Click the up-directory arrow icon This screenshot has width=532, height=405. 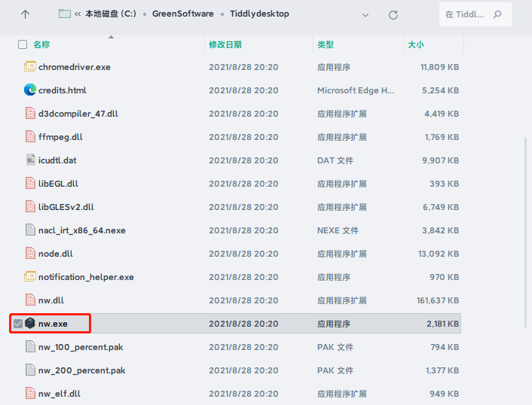click(x=25, y=14)
